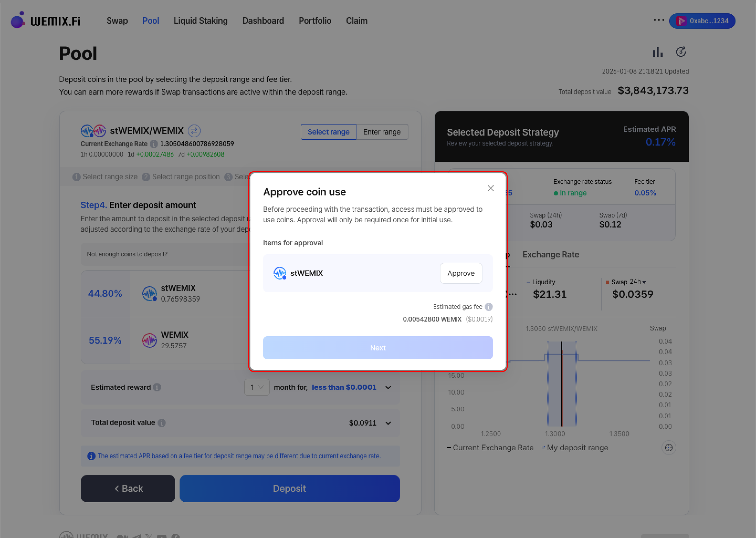Click the Total deposit value info icon
This screenshot has height=538, width=756.
161,423
